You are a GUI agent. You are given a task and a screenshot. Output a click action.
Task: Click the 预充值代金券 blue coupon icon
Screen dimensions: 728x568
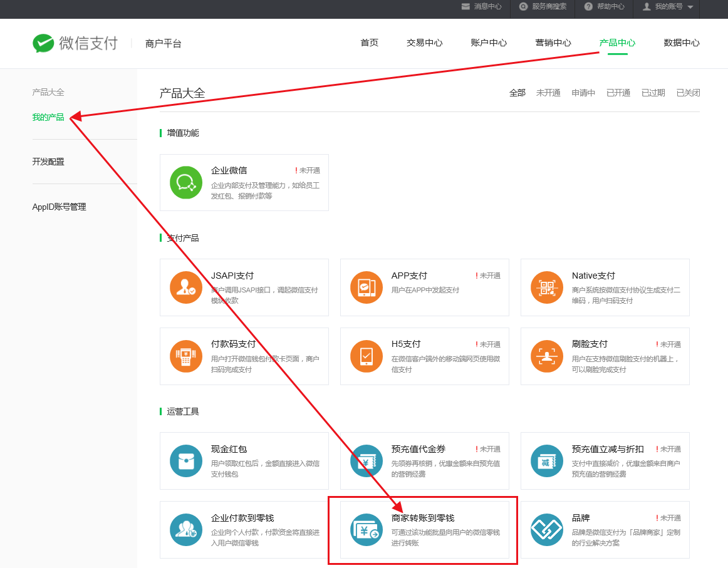coord(367,461)
